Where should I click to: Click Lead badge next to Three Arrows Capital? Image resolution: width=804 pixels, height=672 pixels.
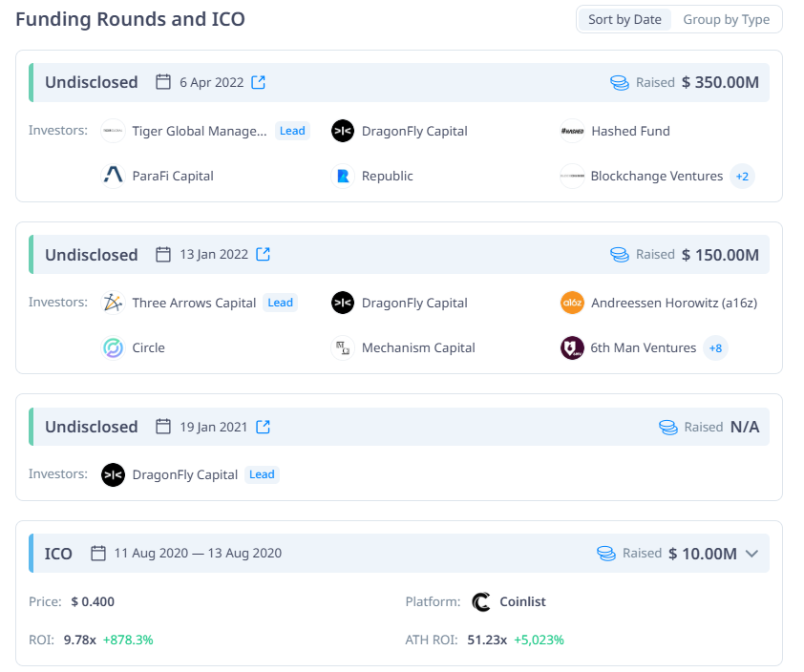280,303
